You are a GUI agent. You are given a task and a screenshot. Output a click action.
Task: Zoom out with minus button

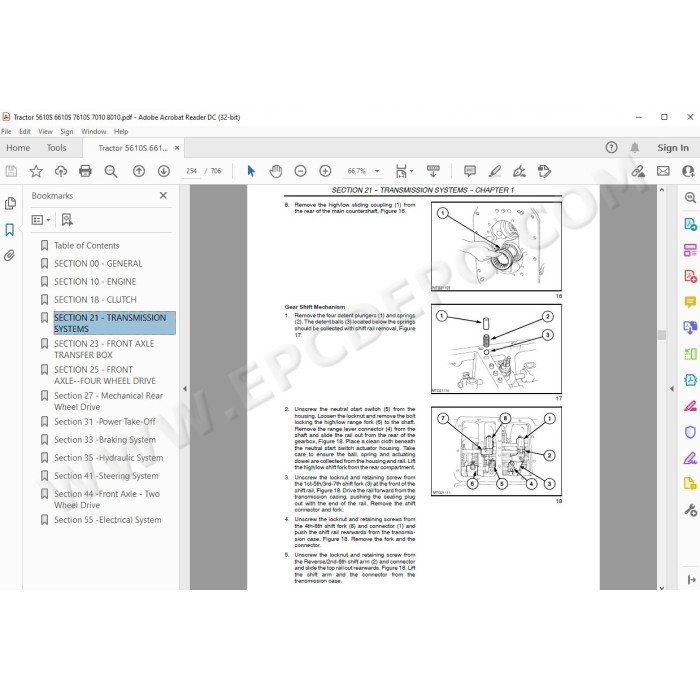[300, 171]
